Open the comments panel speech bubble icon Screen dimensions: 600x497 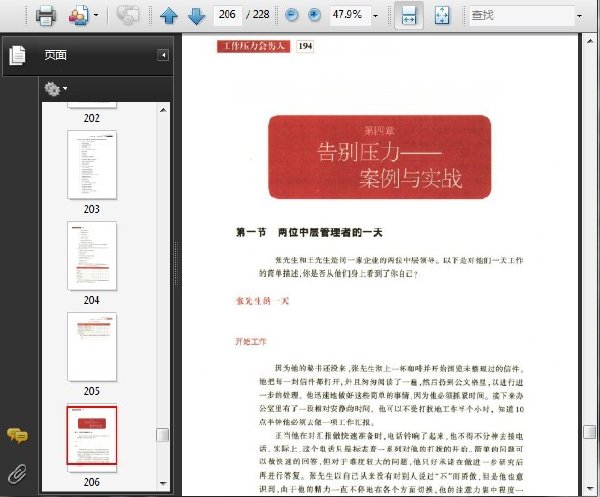(x=17, y=436)
